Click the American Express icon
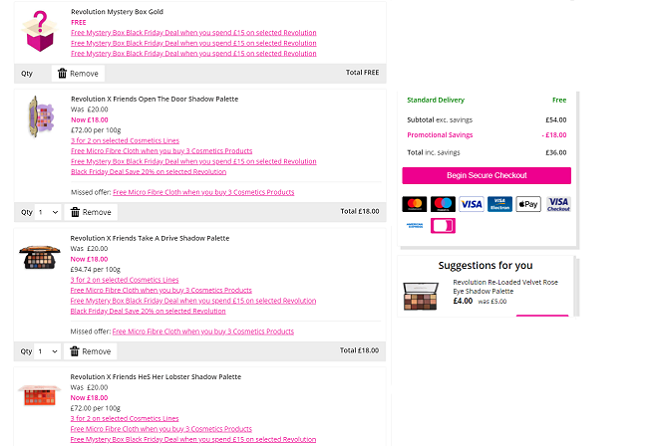Image resolution: width=650 pixels, height=446 pixels. (415, 226)
